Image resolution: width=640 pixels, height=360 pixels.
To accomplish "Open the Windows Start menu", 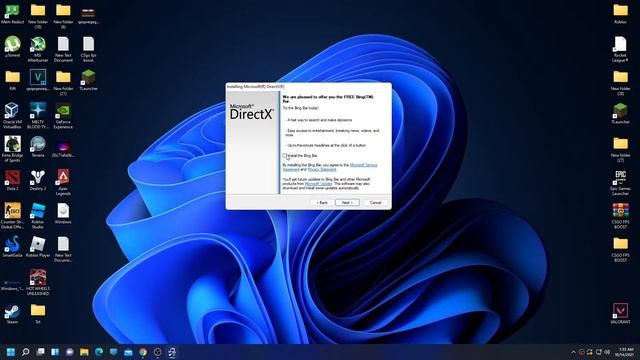I will [11, 352].
